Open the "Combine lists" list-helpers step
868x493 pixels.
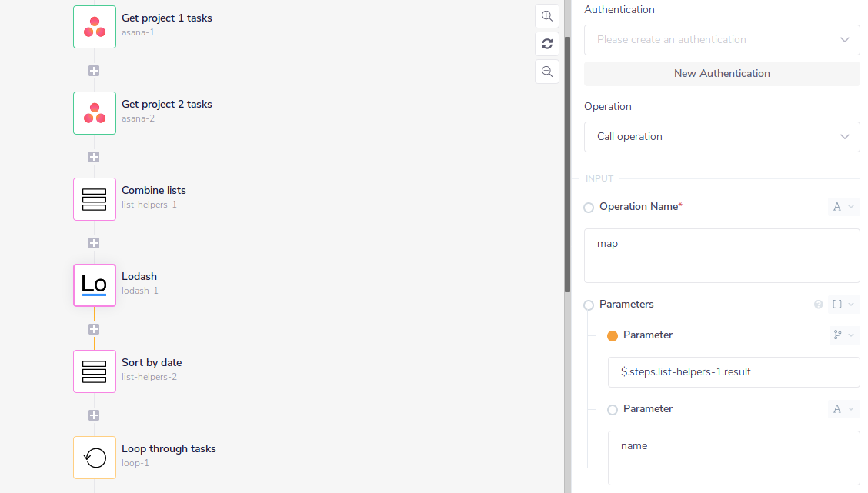[x=94, y=198]
